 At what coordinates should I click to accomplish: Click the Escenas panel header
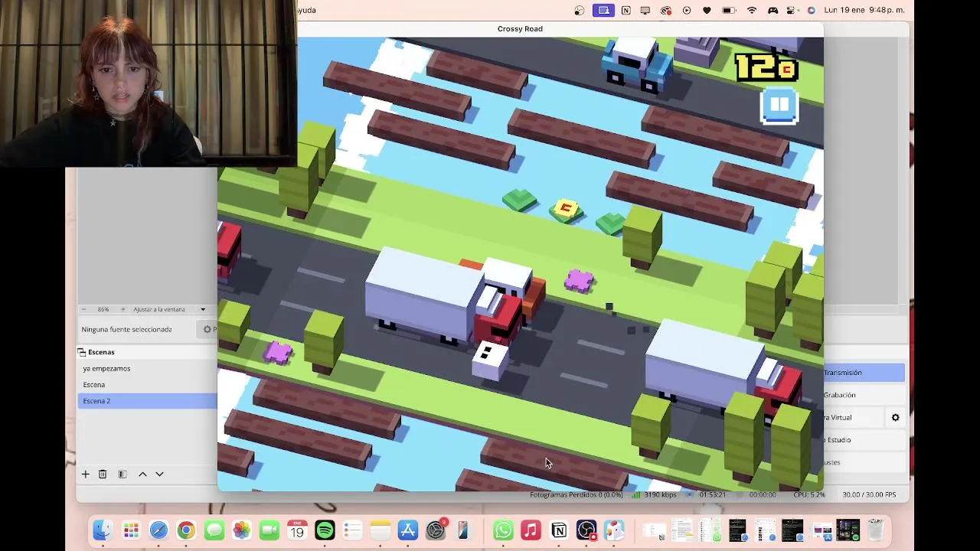coord(147,352)
